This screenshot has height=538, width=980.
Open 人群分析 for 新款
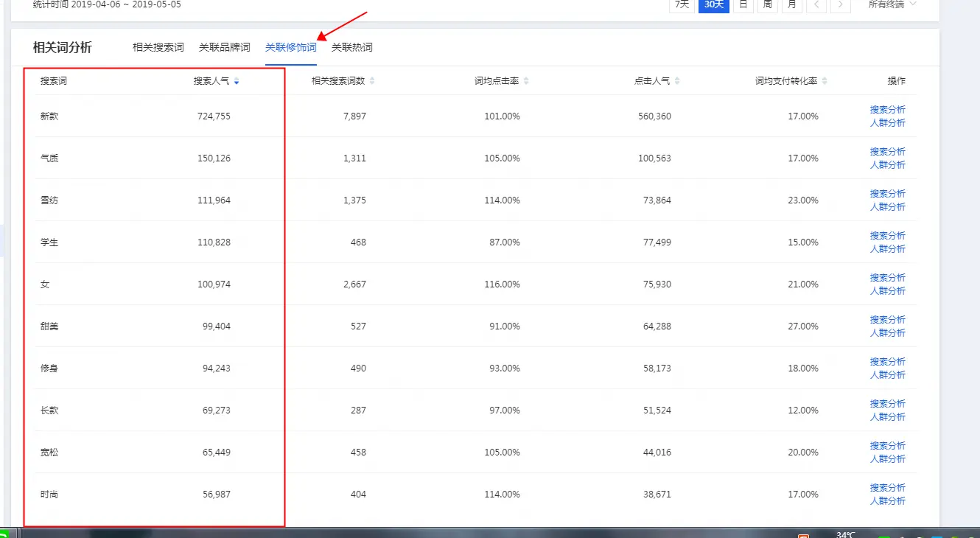(x=888, y=123)
